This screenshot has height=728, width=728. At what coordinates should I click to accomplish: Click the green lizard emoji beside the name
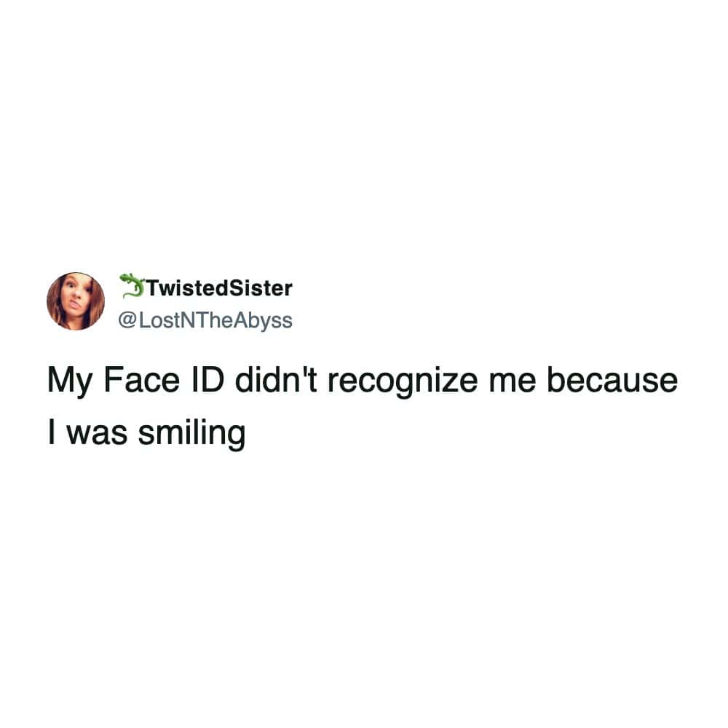(132, 285)
